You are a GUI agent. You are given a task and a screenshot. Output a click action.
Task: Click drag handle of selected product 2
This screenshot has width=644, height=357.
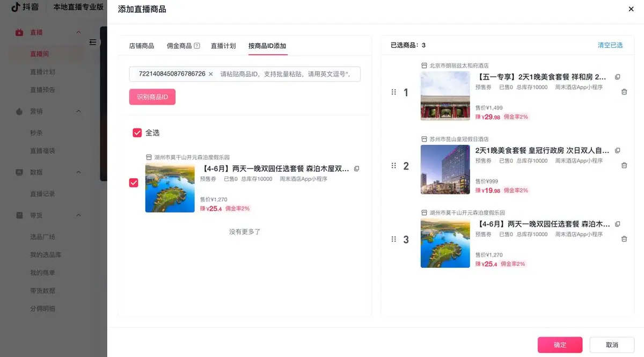(393, 166)
